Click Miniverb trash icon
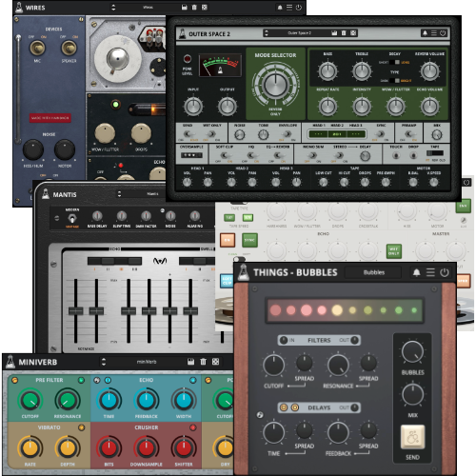The image size is (476, 476). (203, 362)
